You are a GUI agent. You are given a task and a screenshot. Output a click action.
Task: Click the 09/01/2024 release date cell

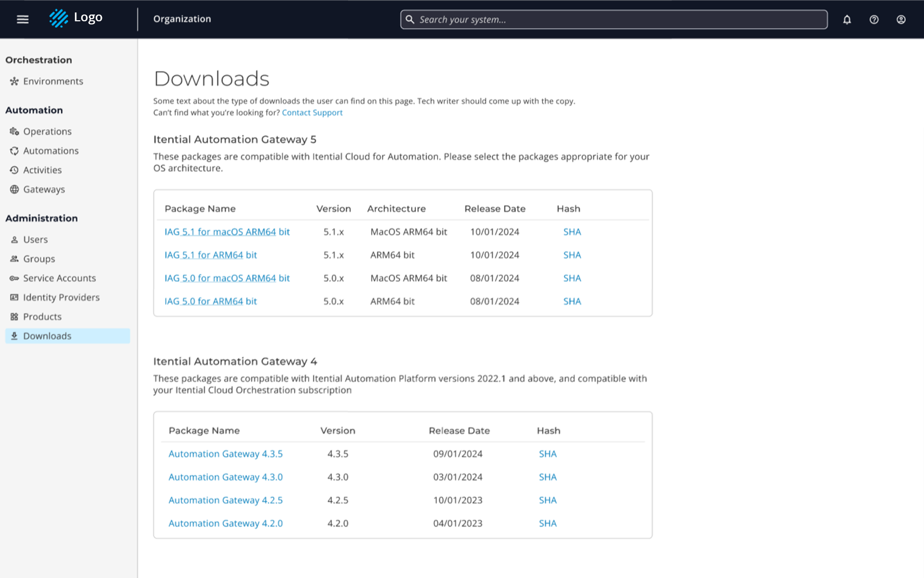(x=458, y=454)
